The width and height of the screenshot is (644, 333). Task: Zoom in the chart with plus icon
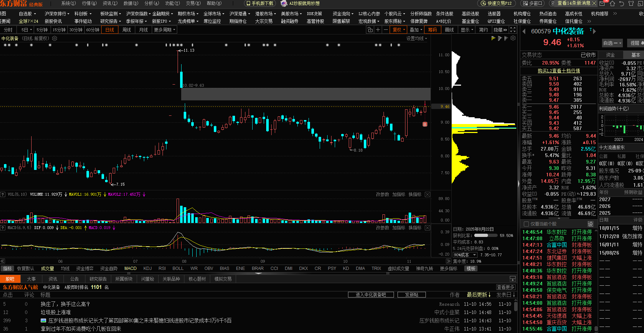coord(378,30)
